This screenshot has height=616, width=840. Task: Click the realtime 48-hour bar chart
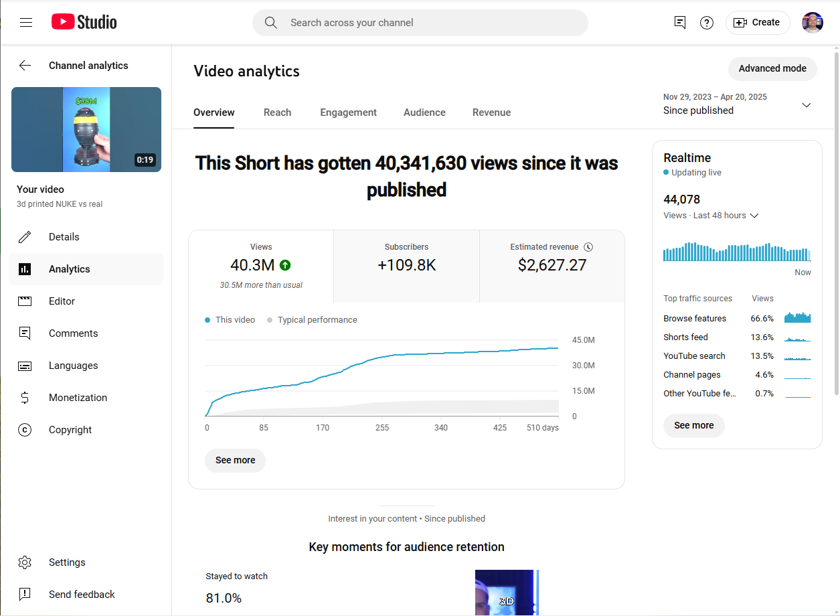737,251
